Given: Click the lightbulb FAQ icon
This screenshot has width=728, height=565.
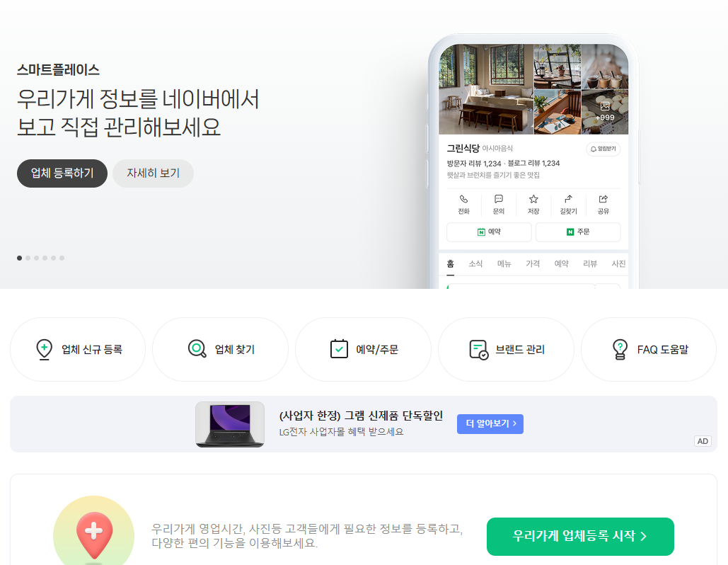Looking at the screenshot, I should point(620,350).
